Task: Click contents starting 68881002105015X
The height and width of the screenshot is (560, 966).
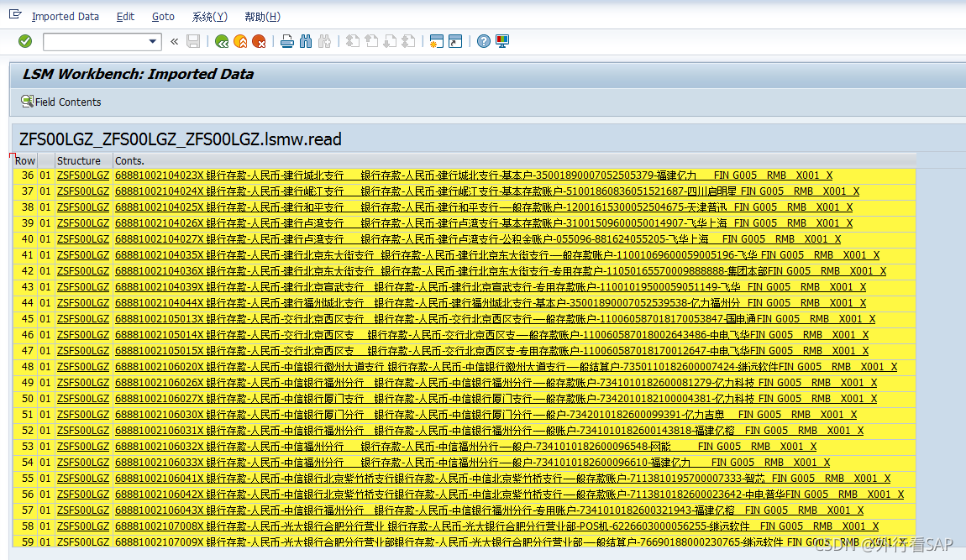Action: 492,351
